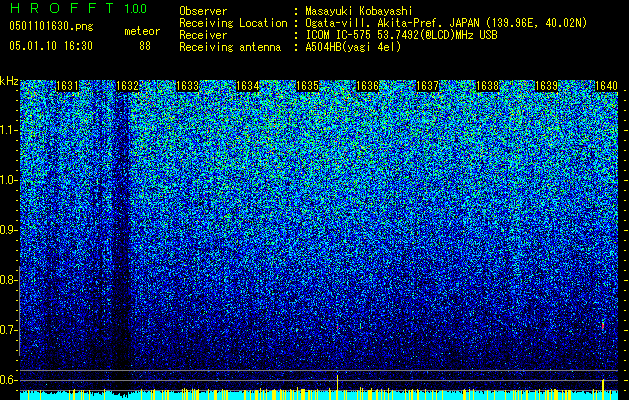This screenshot has width=629, height=400.
Task: Click the 1638 time marker
Action: 487,86
